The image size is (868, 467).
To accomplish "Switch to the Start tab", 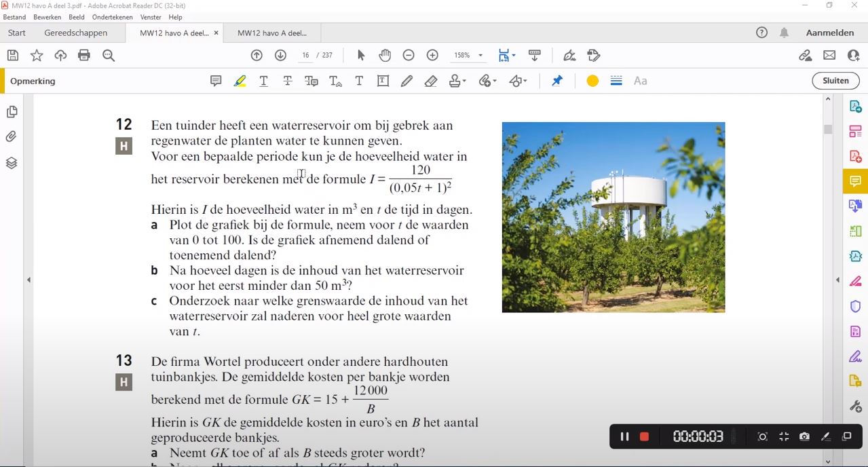I will pyautogui.click(x=17, y=33).
